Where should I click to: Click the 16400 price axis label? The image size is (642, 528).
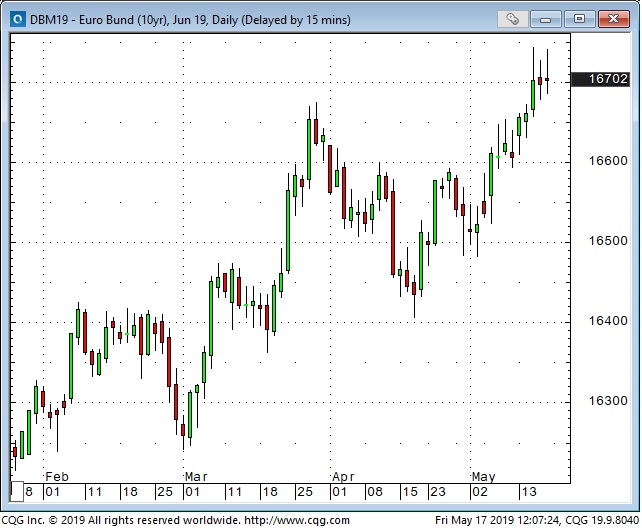(x=608, y=320)
